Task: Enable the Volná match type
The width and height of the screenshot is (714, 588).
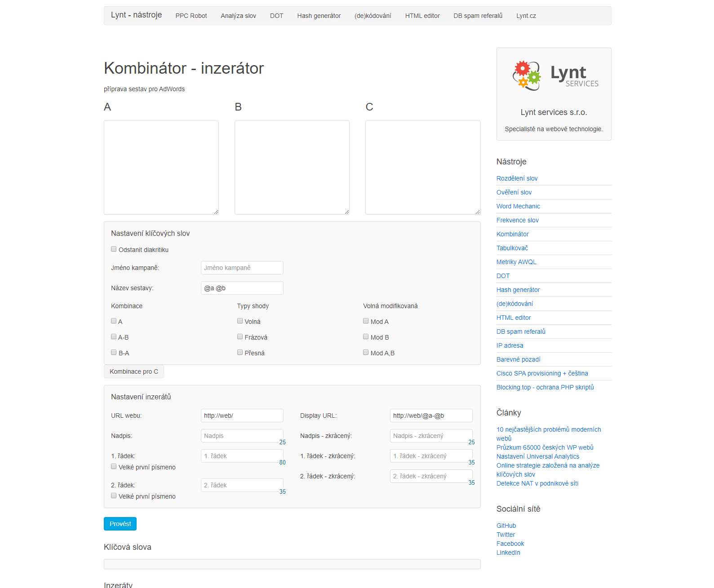Action: [x=240, y=321]
